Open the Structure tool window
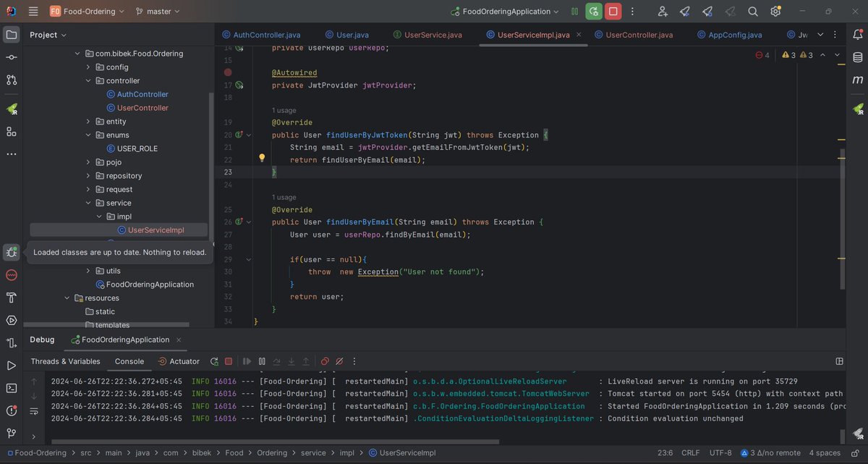Screen dimensions: 868x464 11,131
